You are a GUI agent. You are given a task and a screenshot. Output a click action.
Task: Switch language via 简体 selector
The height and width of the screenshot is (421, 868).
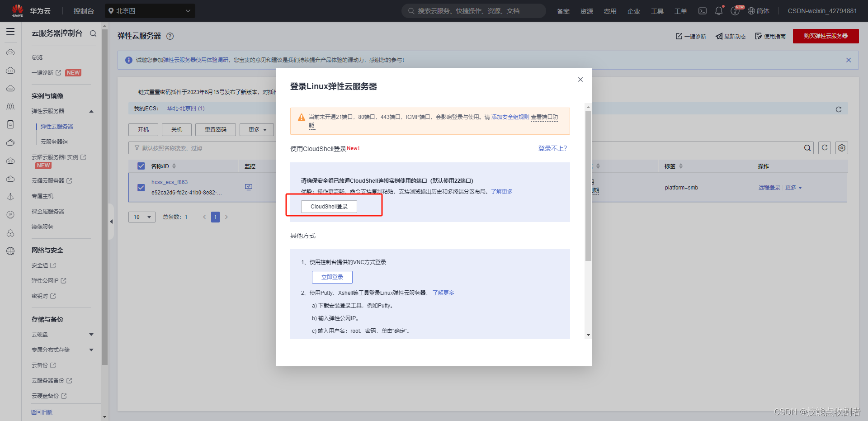(759, 11)
